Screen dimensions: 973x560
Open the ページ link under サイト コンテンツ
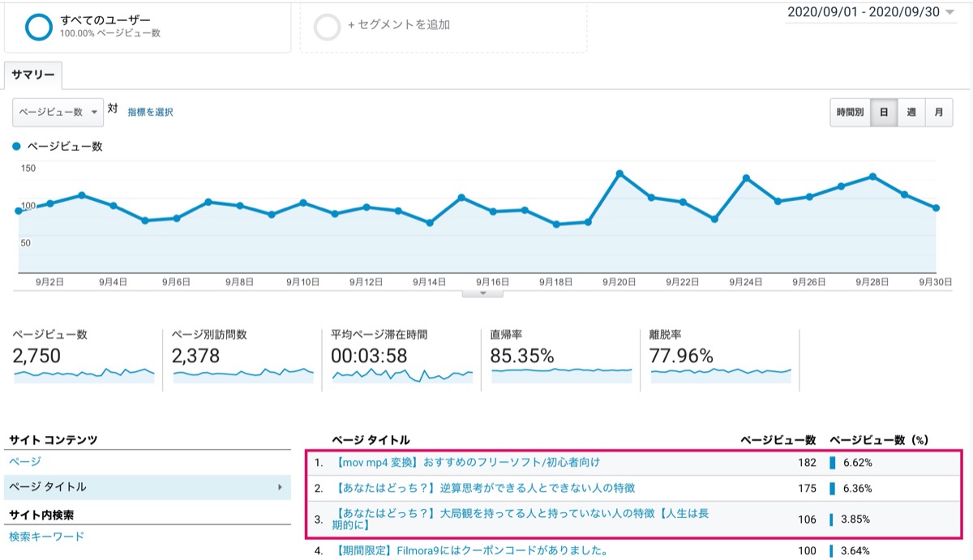pos(25,462)
